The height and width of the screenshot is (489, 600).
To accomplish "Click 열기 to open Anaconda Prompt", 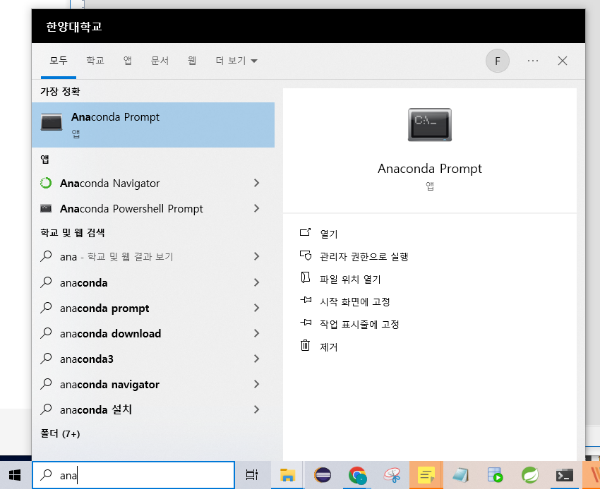I will tap(329, 234).
